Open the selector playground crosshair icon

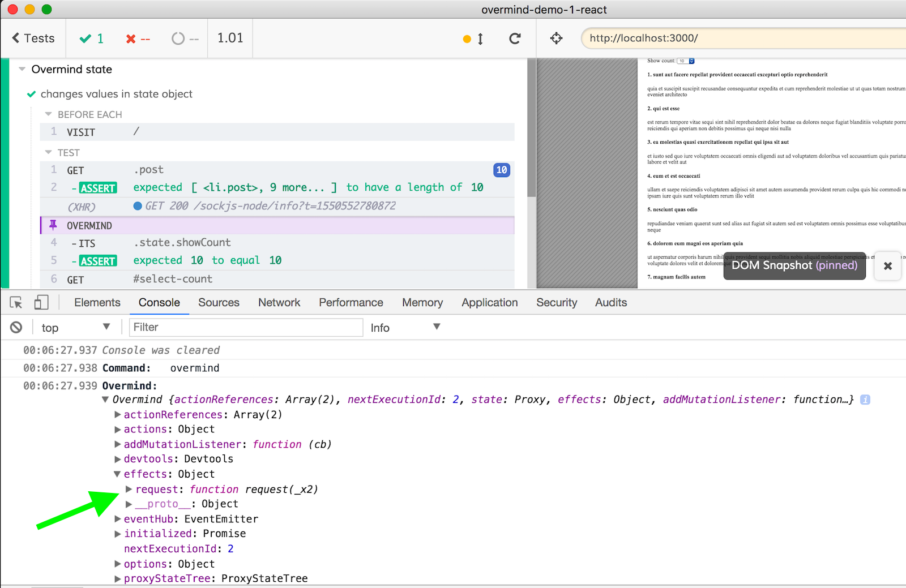click(x=556, y=38)
